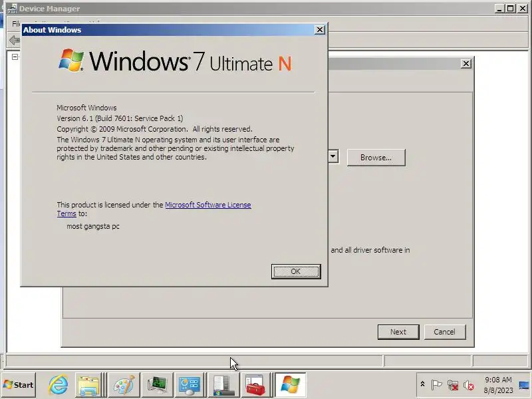The image size is (532, 399).
Task: Cancel the driver update wizard
Action: point(444,332)
